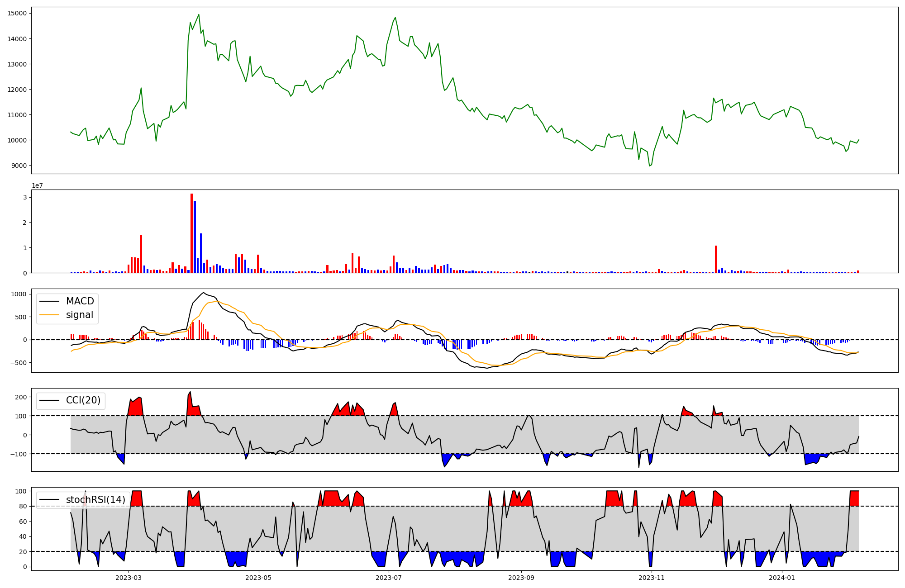Click the orange signal line swatch in legend
This screenshot has height=588, width=905.
[49, 315]
